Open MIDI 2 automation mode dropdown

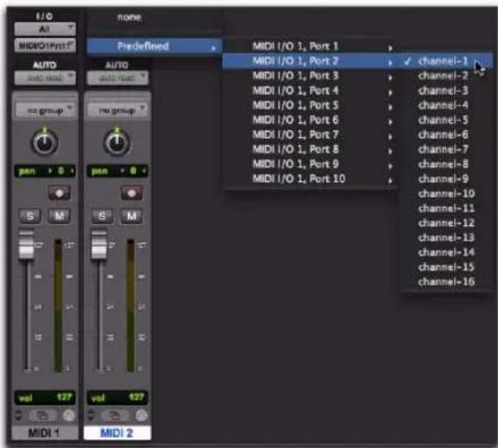[118, 78]
